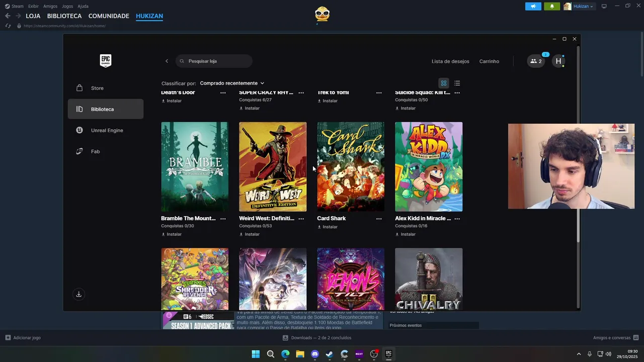Enter Steam Big Picture mode icon

(x=604, y=6)
